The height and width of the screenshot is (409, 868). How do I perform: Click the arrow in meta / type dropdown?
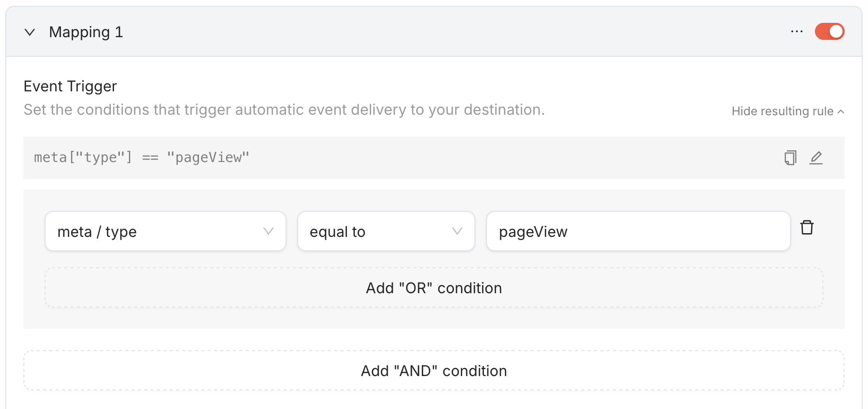[x=268, y=231]
